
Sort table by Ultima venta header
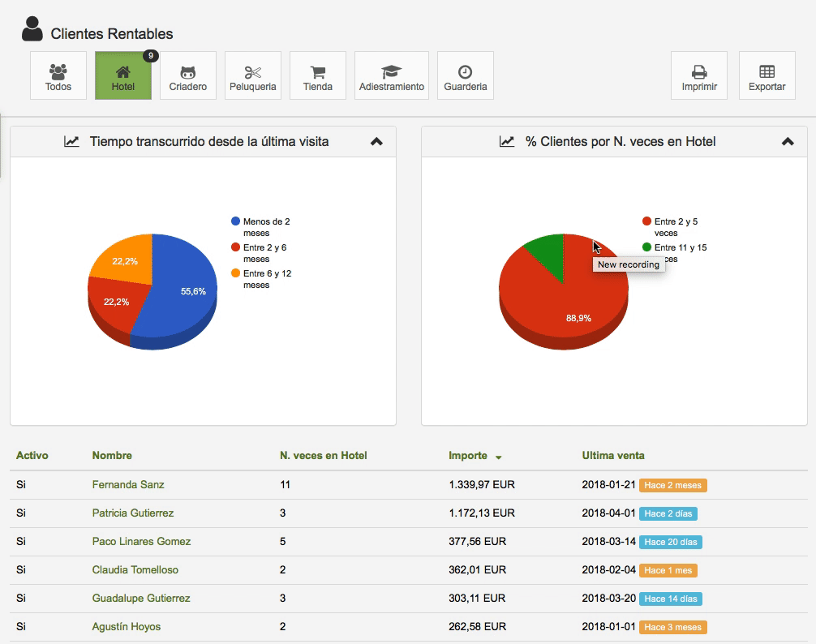click(613, 456)
